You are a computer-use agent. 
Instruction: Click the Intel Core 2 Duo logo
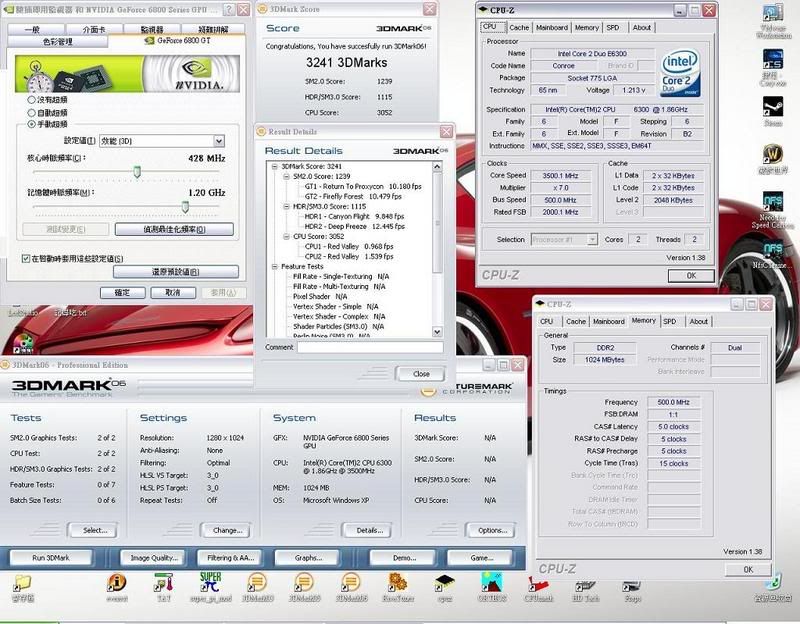point(680,73)
